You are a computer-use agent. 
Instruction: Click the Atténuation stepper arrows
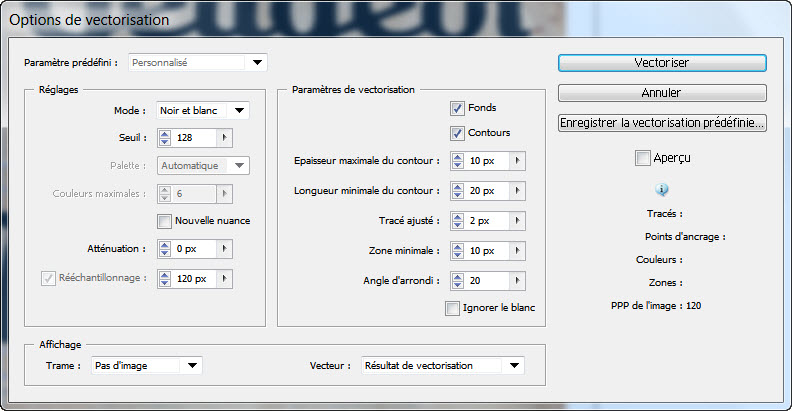(x=165, y=249)
